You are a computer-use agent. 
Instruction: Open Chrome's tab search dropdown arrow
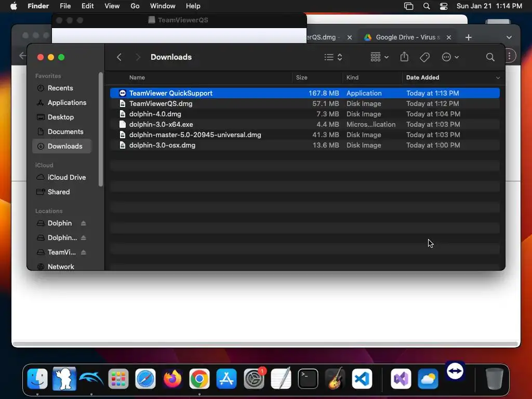coord(509,37)
